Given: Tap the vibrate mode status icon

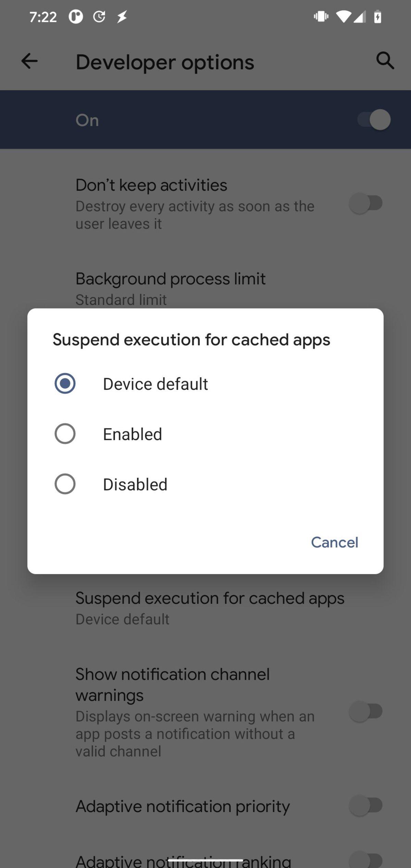Looking at the screenshot, I should 321,16.
